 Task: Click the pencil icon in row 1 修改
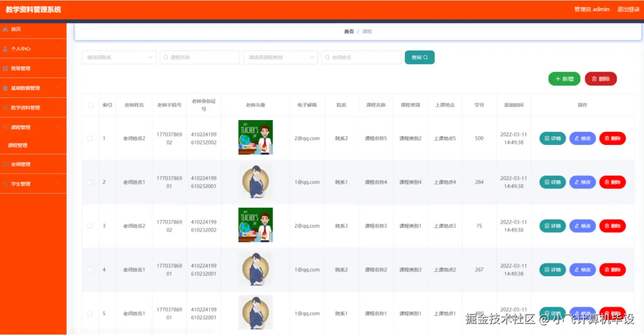coord(577,138)
